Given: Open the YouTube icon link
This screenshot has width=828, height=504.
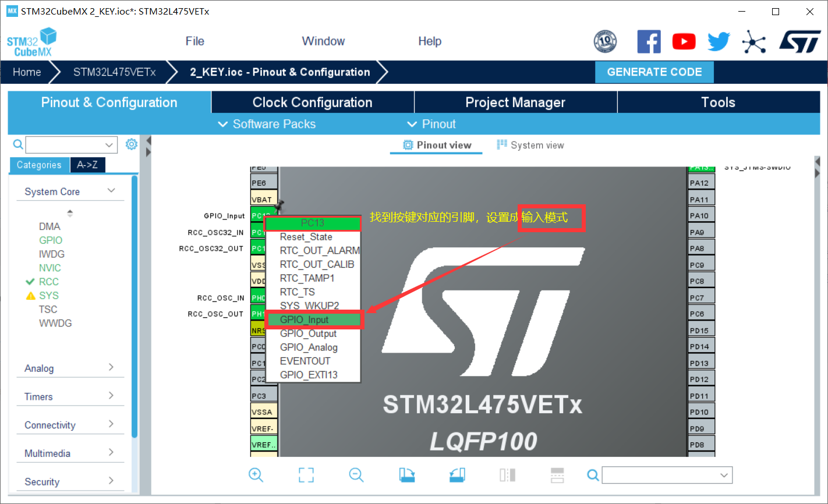Looking at the screenshot, I should (684, 41).
